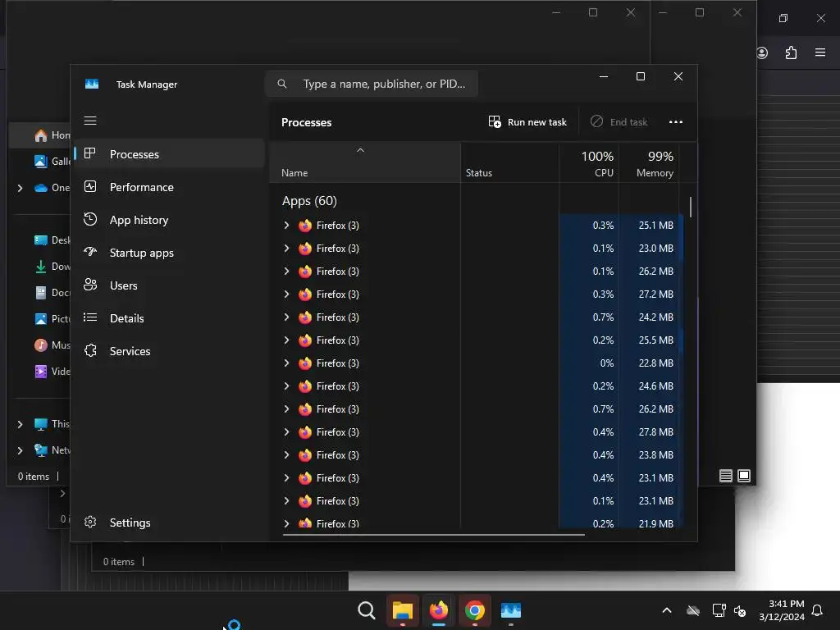Screen dimensions: 840x630
Task: Open the notification bell in taskbar
Action: point(818,610)
